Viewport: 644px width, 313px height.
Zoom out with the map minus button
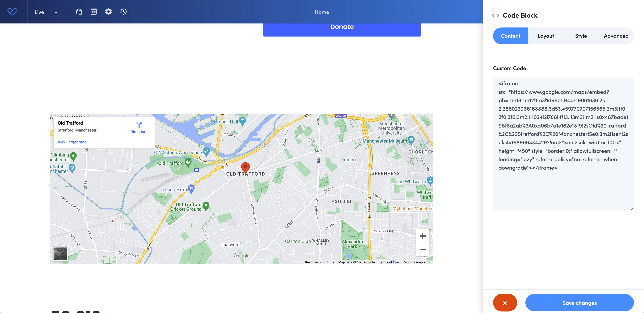point(422,249)
